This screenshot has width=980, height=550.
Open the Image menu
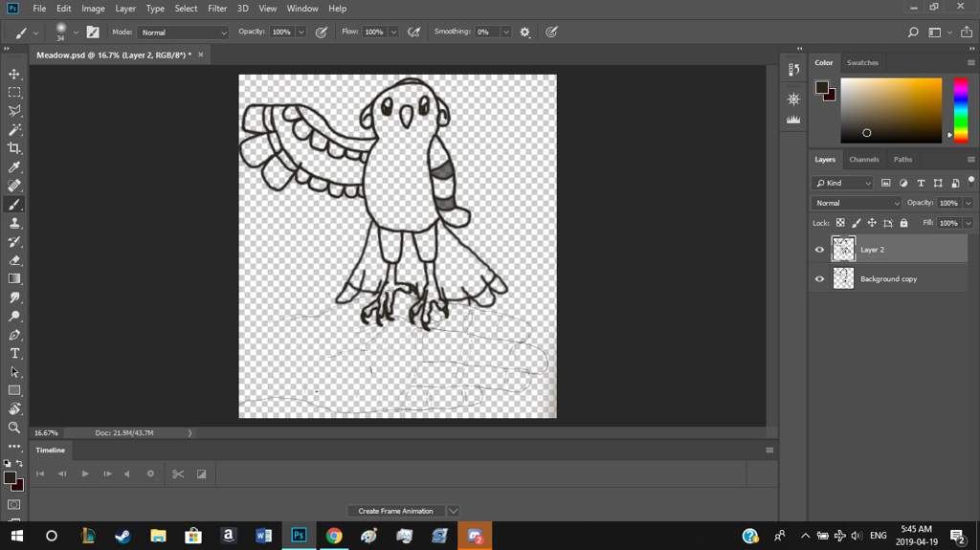(x=93, y=8)
